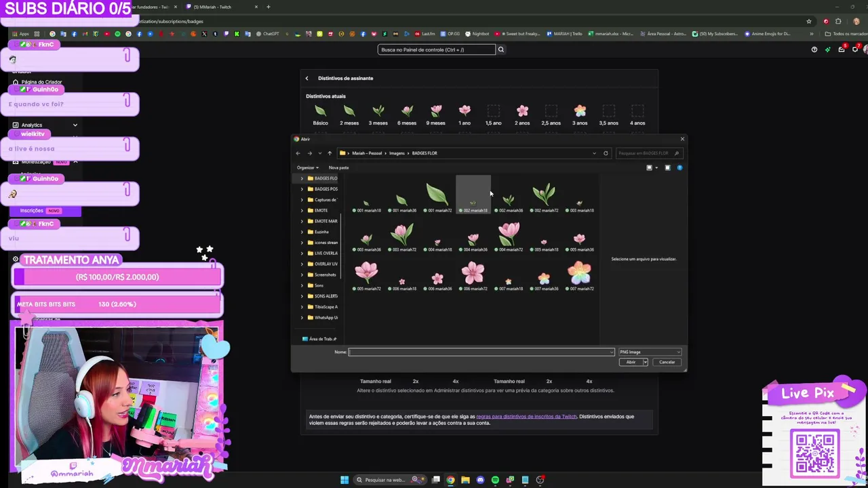
Task: Expand the address bar path history
Action: click(x=595, y=153)
